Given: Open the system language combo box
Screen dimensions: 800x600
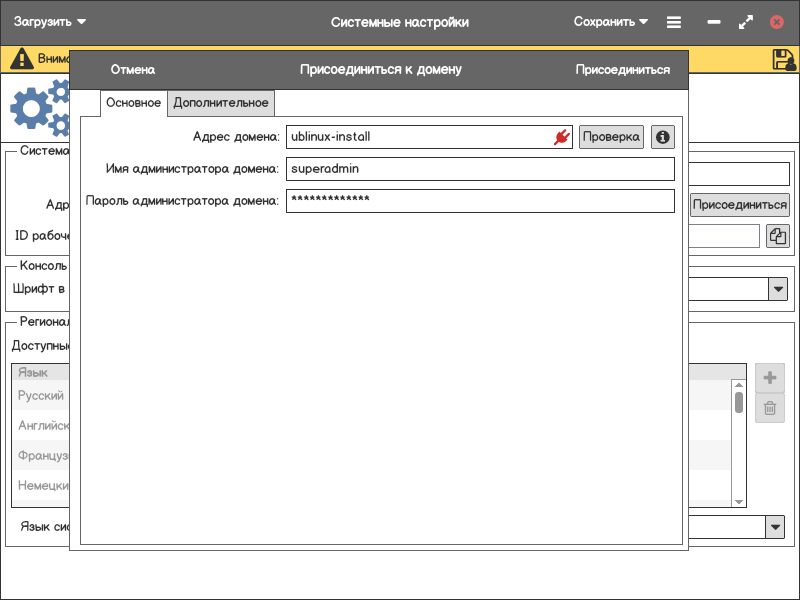Looking at the screenshot, I should tap(775, 527).
